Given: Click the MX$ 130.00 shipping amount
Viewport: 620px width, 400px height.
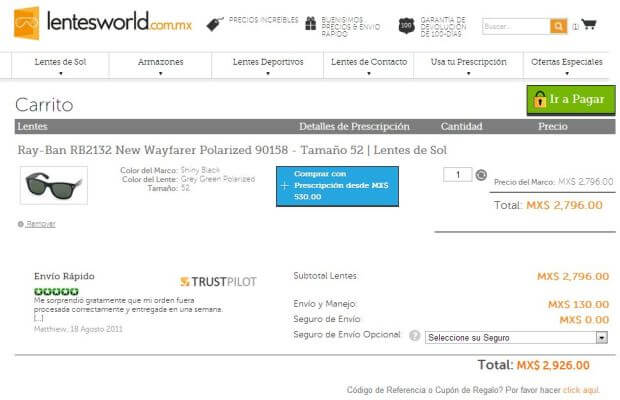Looking at the screenshot, I should [578, 304].
